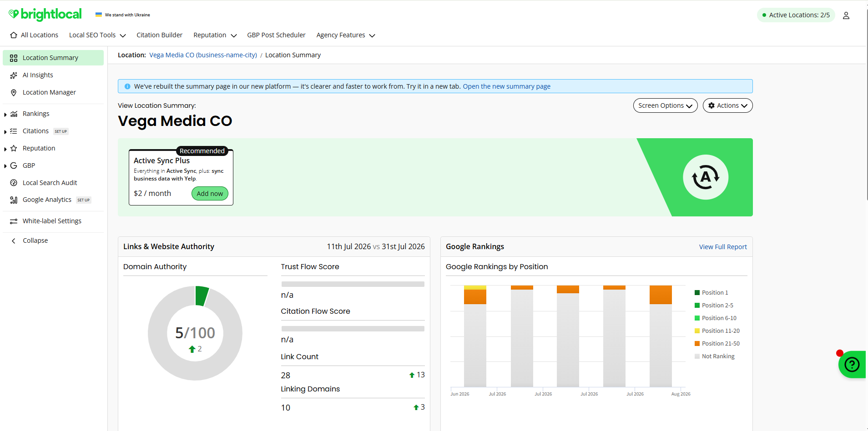Click the Position 21-50 legend swatch
Image resolution: width=868 pixels, height=431 pixels.
pyautogui.click(x=697, y=344)
